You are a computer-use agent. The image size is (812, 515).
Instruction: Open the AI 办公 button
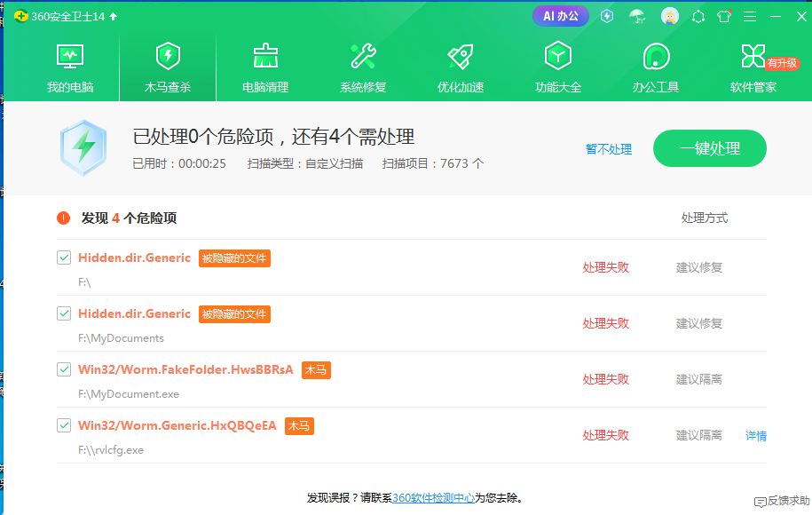[560, 16]
